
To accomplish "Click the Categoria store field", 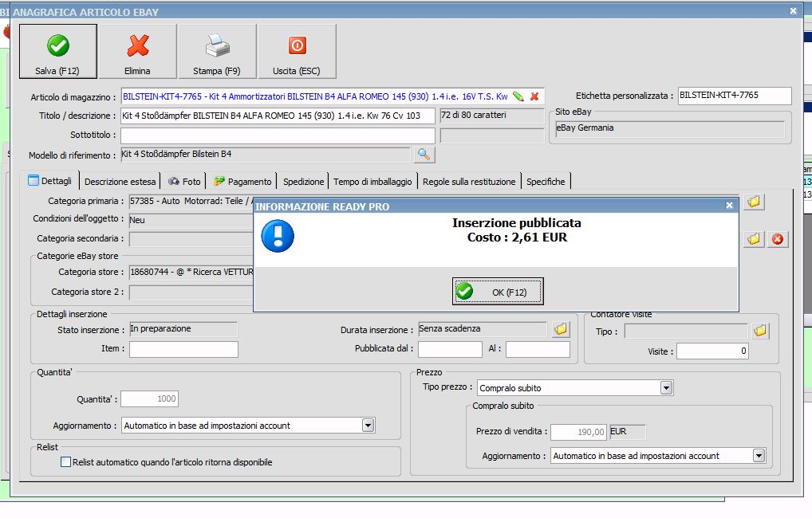I will (x=191, y=273).
